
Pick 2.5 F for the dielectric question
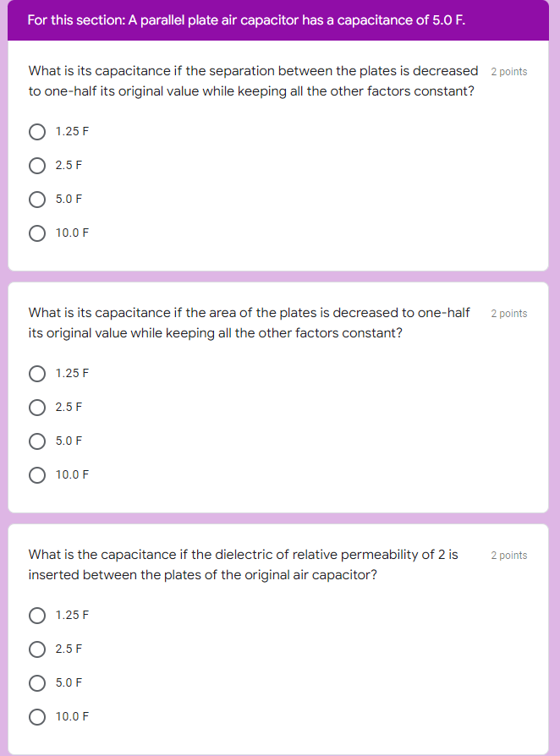click(37, 649)
